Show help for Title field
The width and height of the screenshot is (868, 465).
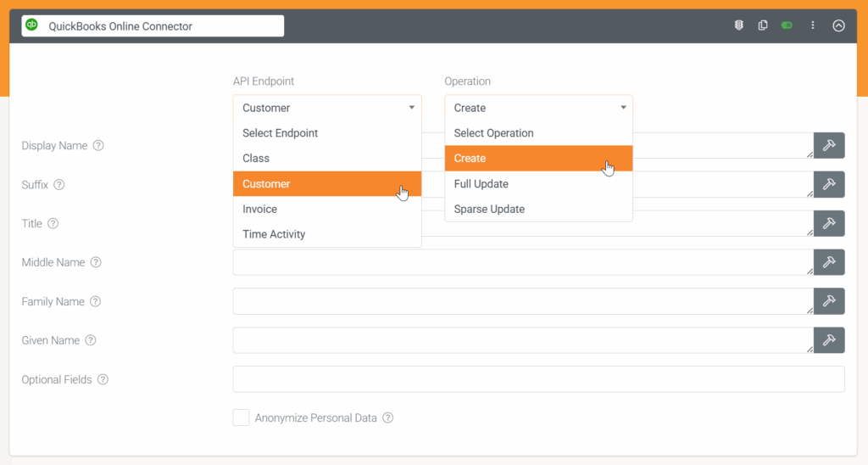53,223
